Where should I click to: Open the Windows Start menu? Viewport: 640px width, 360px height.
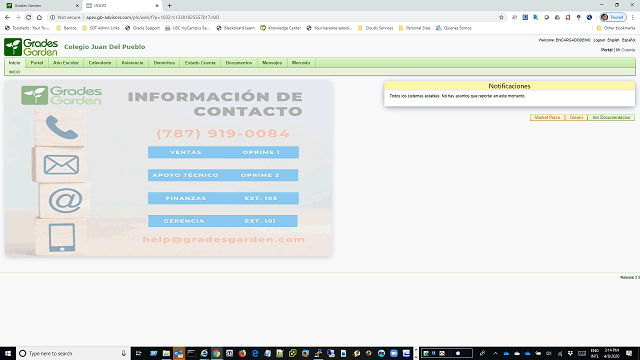pyautogui.click(x=8, y=353)
